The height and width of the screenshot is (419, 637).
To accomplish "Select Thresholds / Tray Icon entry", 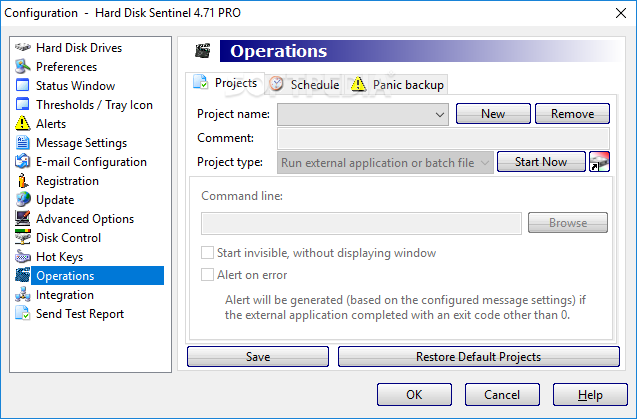I will point(94,105).
